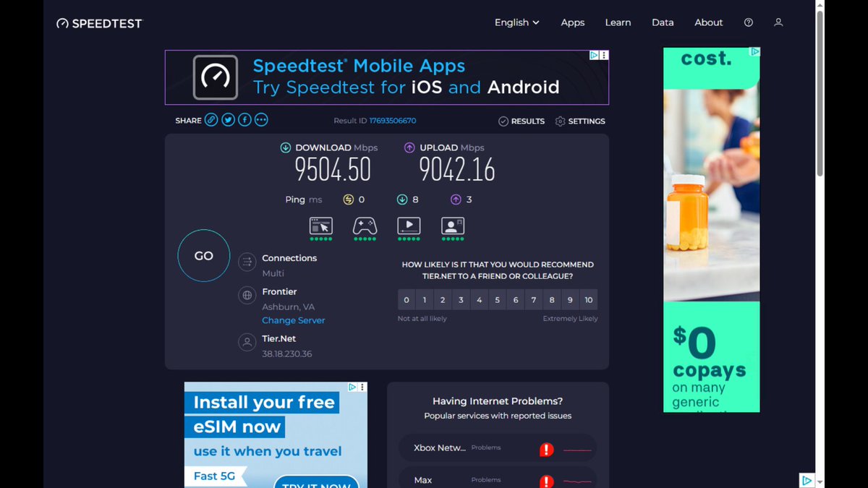Screen dimensions: 868x488
Task: Click the AdChoices icon on sidebar ad
Action: (754, 52)
